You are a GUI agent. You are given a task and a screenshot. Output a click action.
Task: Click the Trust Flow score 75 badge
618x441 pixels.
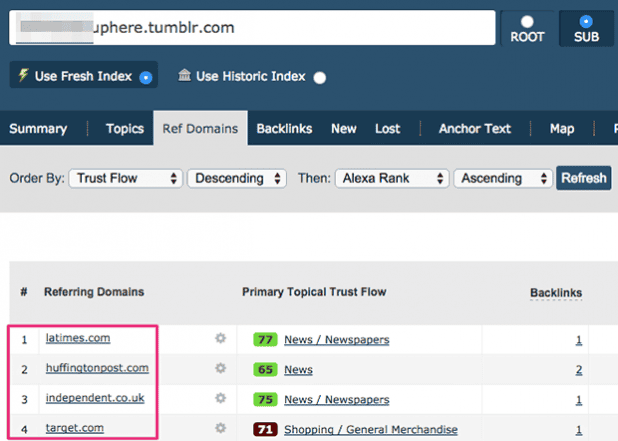coord(265,400)
